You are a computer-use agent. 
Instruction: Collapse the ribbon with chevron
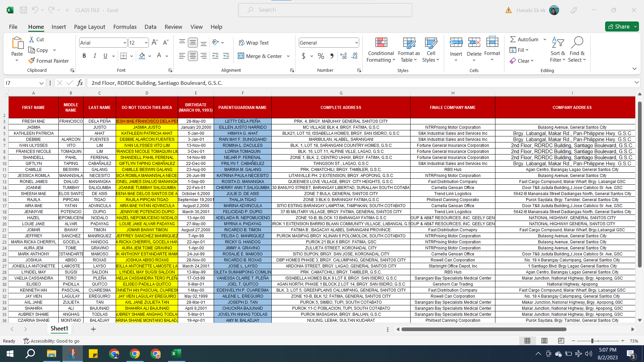point(634,69)
